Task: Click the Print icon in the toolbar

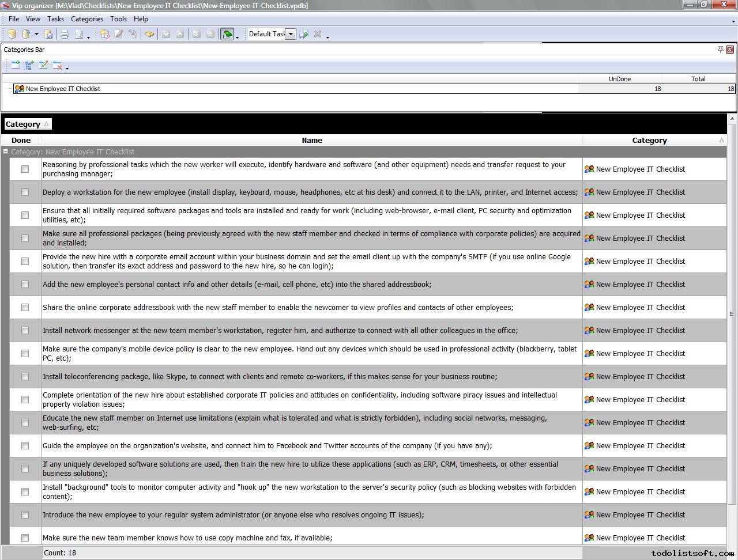Action: 65,35
